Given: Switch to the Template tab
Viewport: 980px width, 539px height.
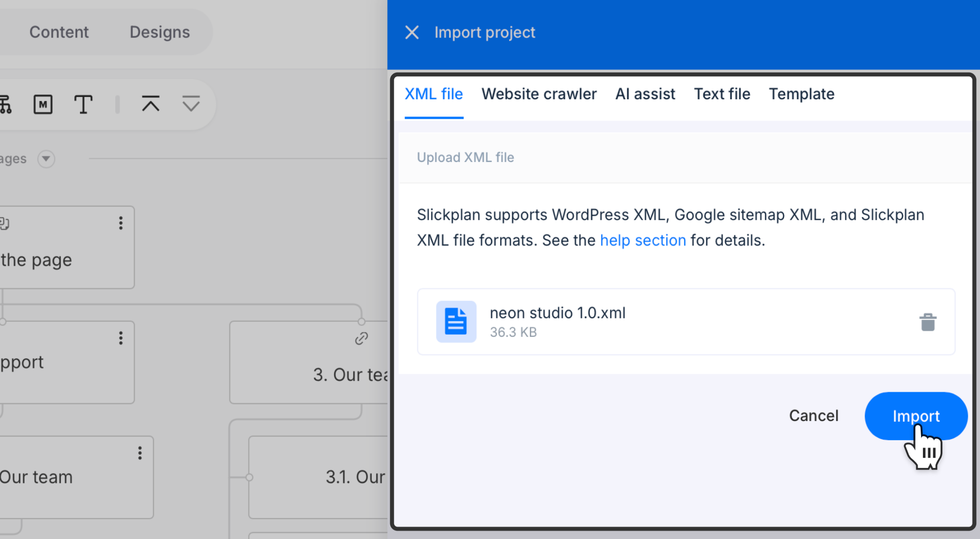Looking at the screenshot, I should click(x=802, y=94).
